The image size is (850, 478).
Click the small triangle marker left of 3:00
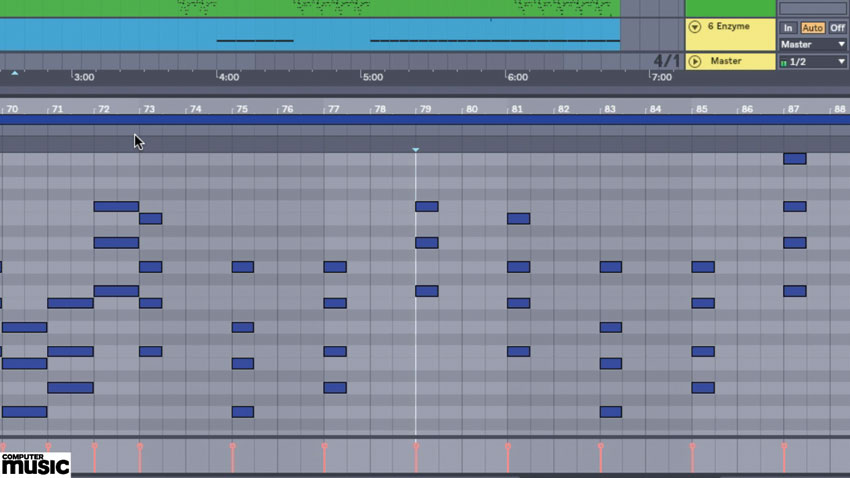(x=15, y=73)
